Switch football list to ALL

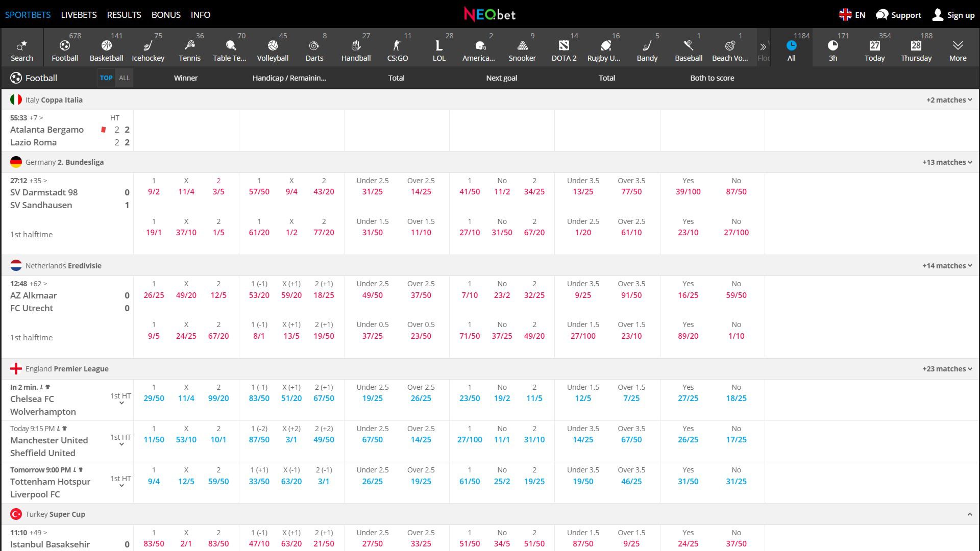click(x=124, y=78)
